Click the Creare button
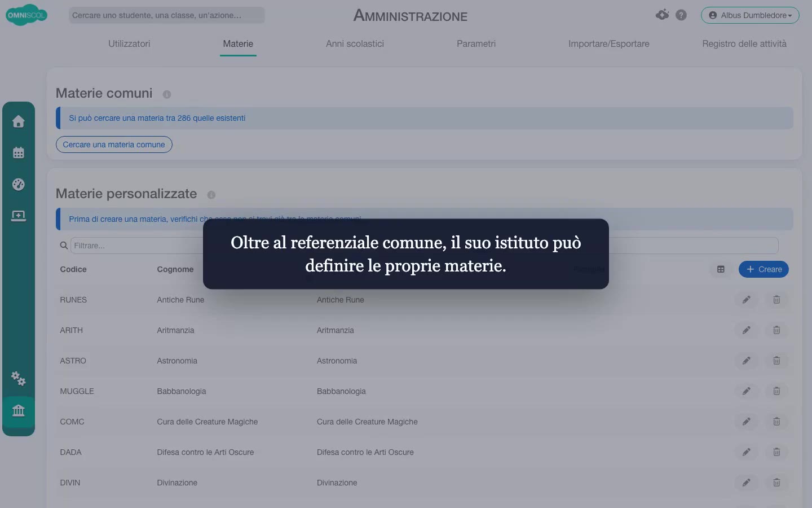Image resolution: width=812 pixels, height=508 pixels. 764,269
